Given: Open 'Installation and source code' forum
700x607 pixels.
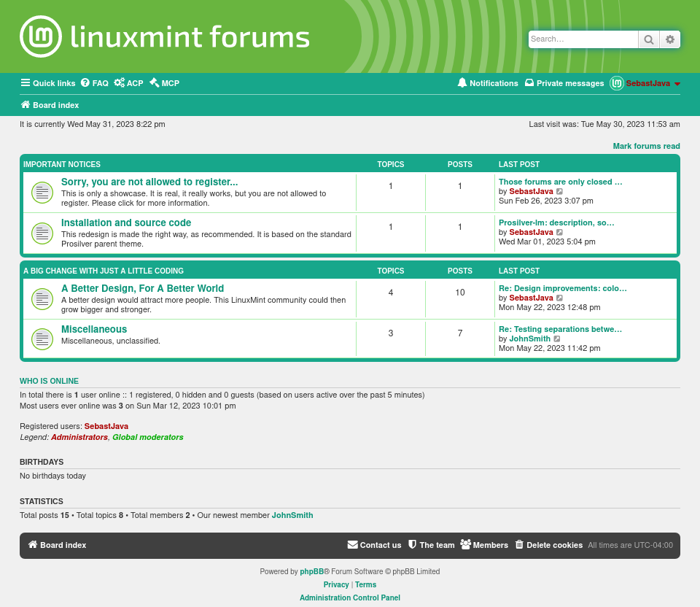Looking at the screenshot, I should 126,223.
